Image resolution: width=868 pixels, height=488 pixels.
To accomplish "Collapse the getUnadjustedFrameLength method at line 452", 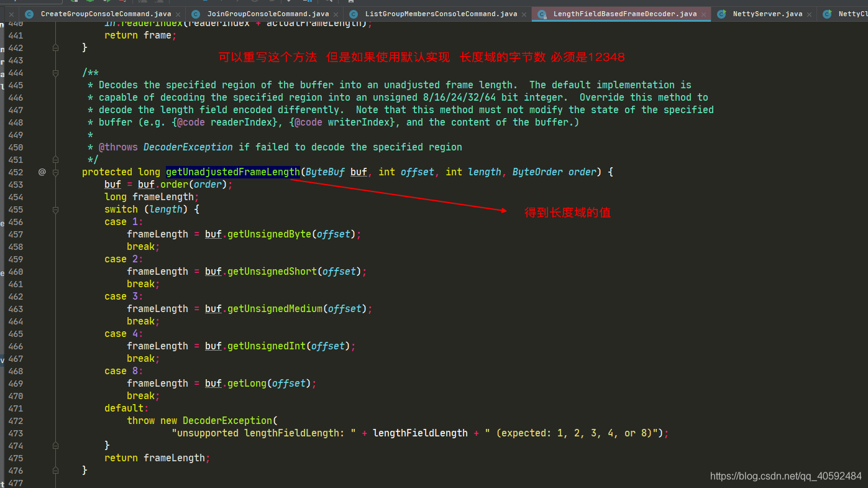I will click(55, 172).
